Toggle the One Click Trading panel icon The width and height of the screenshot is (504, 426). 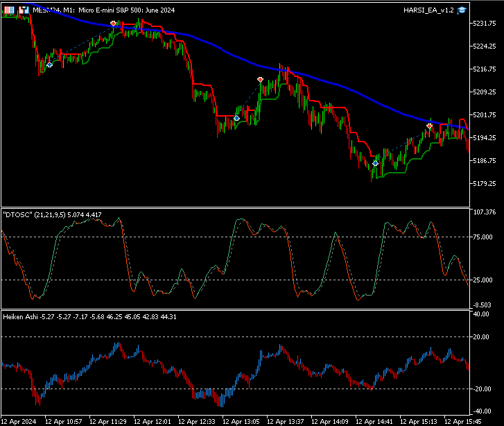(x=24, y=10)
